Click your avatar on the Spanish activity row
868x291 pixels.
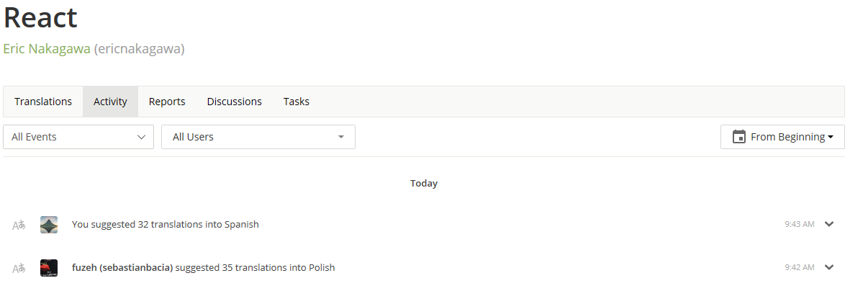49,225
